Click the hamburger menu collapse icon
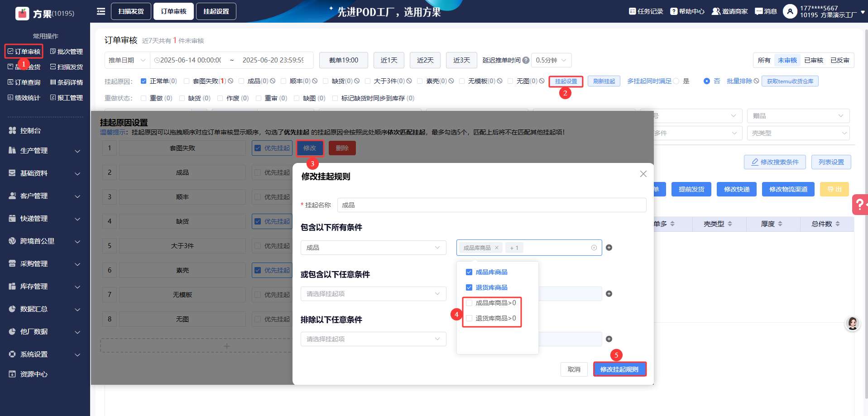 101,11
